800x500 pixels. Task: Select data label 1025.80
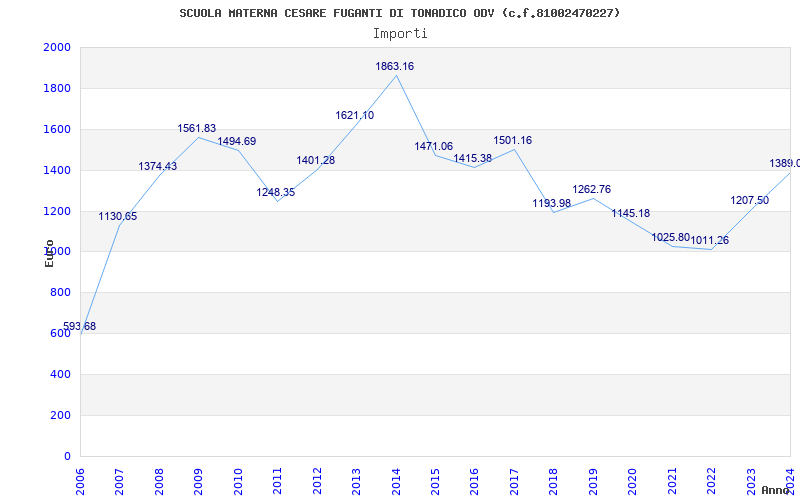(x=670, y=237)
